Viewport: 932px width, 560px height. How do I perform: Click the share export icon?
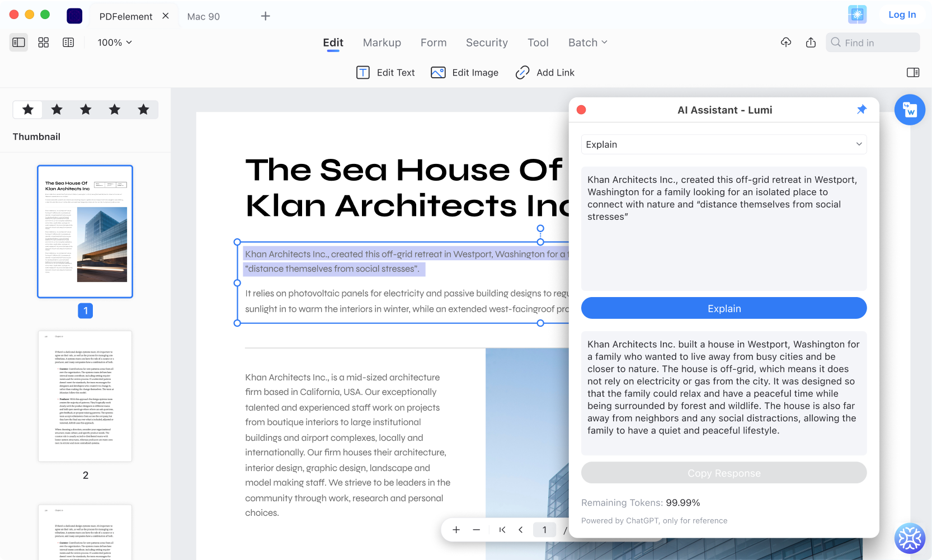811,43
